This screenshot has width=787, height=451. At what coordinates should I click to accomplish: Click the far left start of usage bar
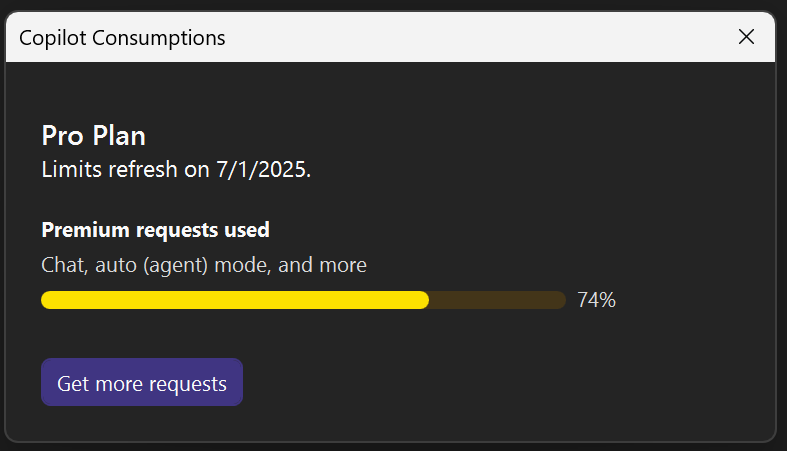point(46,300)
